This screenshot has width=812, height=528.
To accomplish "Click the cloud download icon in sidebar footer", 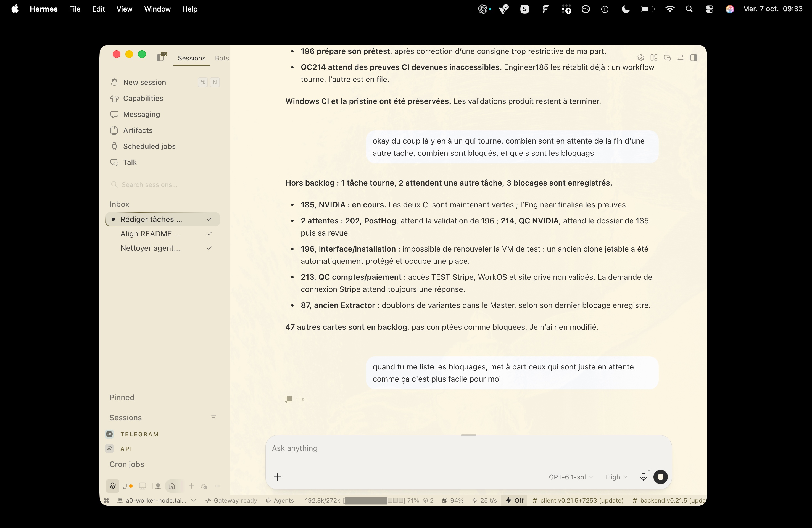I will pyautogui.click(x=204, y=486).
